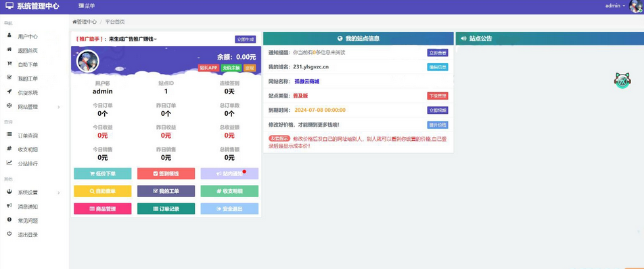Click the 低价下单 button

tap(103, 173)
